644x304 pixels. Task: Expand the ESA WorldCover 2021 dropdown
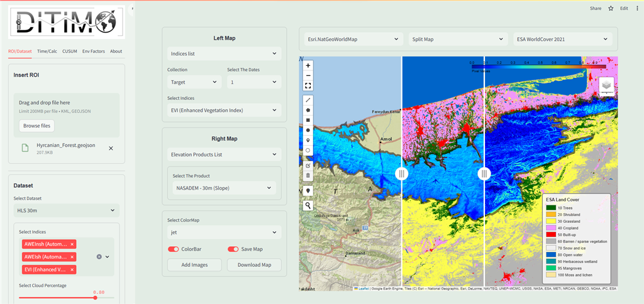564,40
